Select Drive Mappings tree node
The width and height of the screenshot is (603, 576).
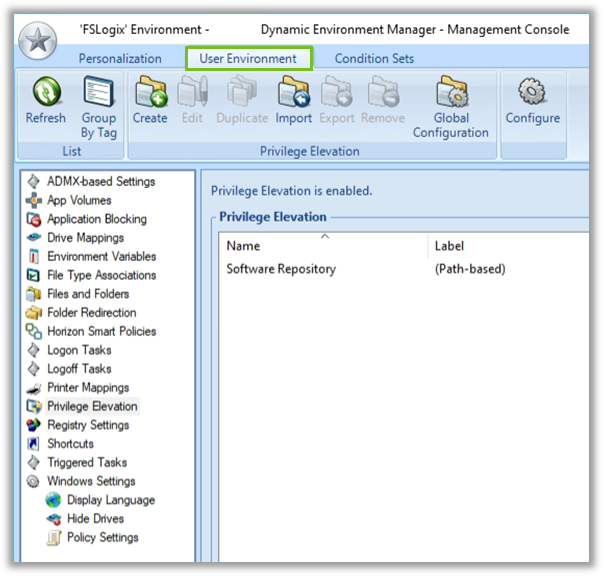point(85,238)
